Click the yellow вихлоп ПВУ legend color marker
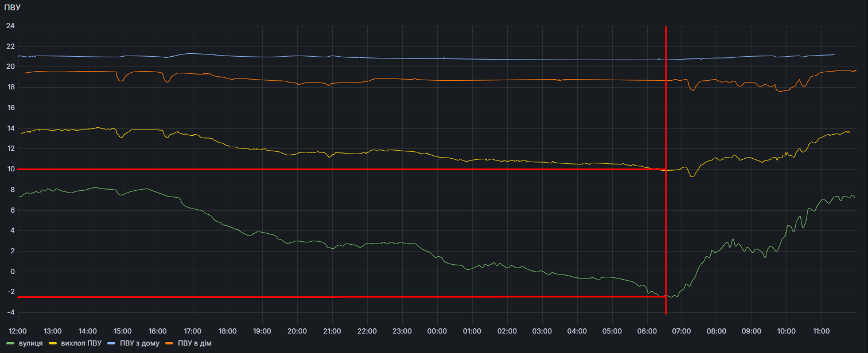 pyautogui.click(x=53, y=343)
